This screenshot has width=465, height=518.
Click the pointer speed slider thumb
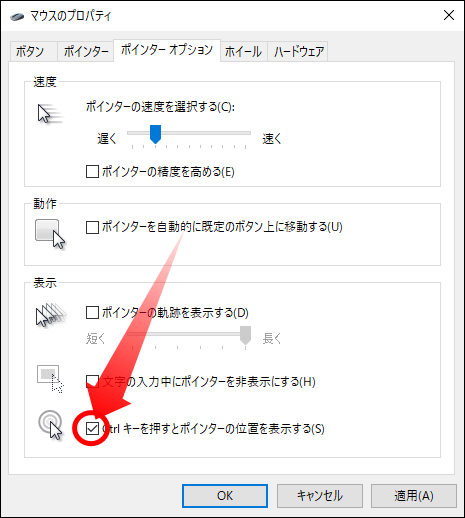pos(155,134)
